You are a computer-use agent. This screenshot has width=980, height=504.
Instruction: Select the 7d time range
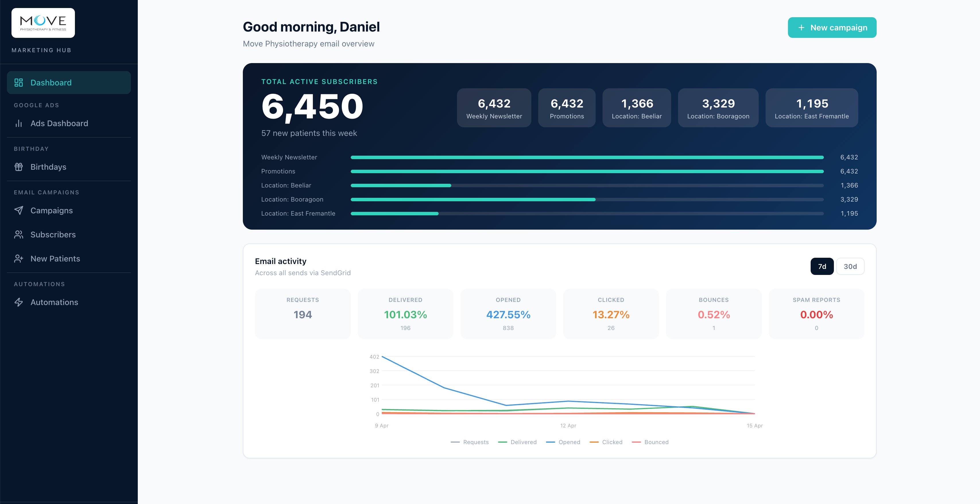pos(822,266)
